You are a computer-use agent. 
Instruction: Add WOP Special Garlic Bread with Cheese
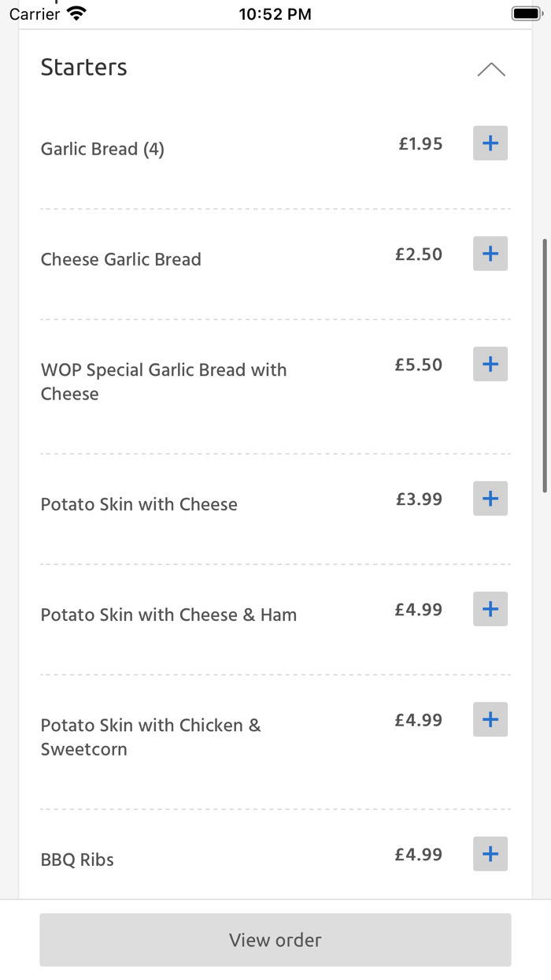490,364
